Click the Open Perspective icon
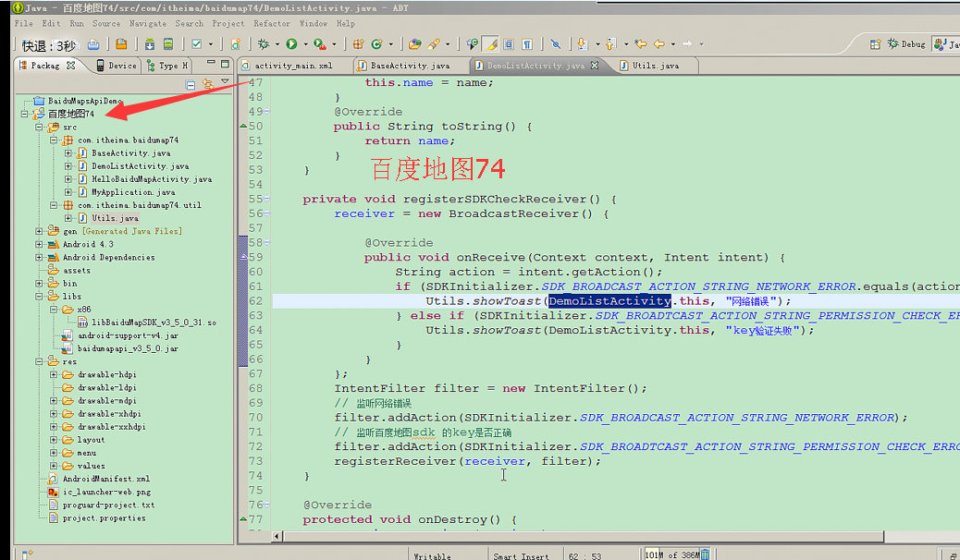Image resolution: width=960 pixels, height=560 pixels. tap(876, 44)
